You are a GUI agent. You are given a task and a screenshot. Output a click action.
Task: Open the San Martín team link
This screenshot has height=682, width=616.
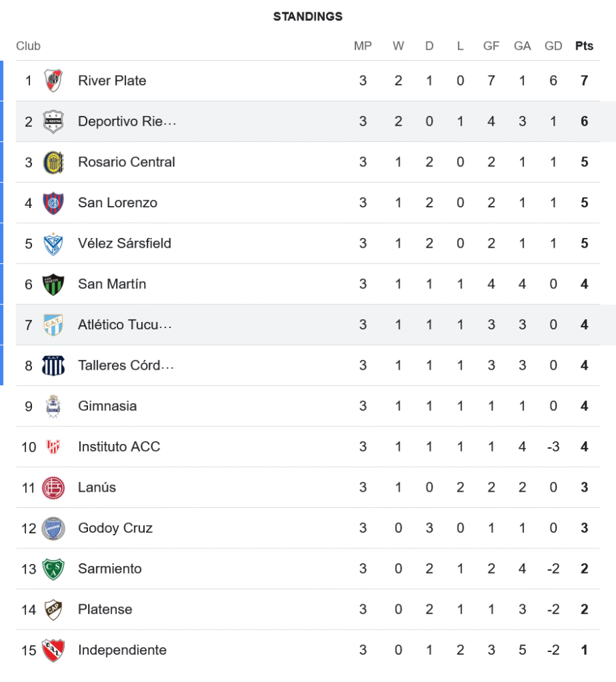click(x=112, y=284)
